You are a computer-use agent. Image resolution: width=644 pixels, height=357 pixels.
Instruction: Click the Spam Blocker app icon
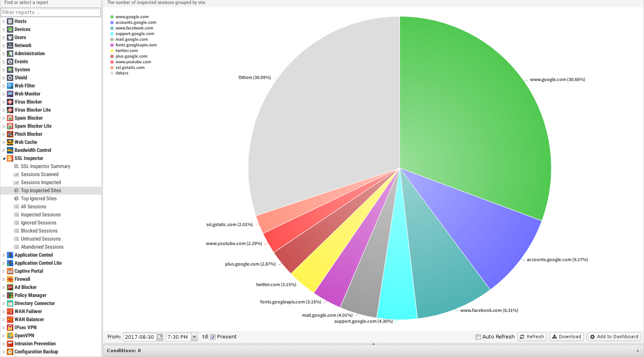pyautogui.click(x=10, y=118)
